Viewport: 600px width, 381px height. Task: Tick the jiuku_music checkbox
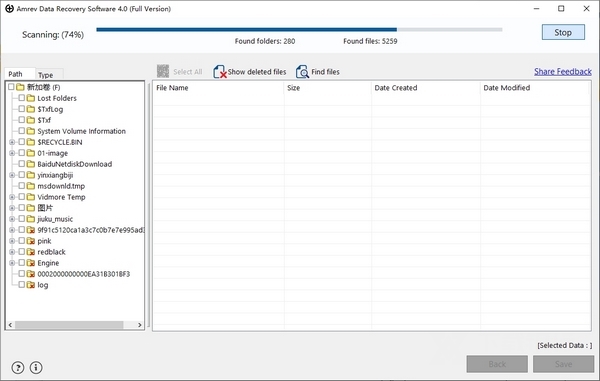pyautogui.click(x=22, y=219)
